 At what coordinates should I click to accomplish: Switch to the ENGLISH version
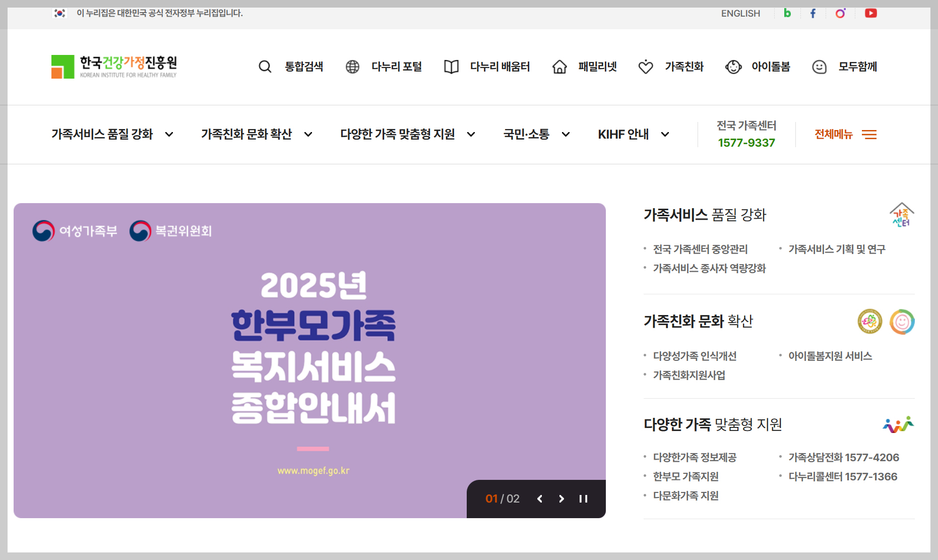(740, 13)
